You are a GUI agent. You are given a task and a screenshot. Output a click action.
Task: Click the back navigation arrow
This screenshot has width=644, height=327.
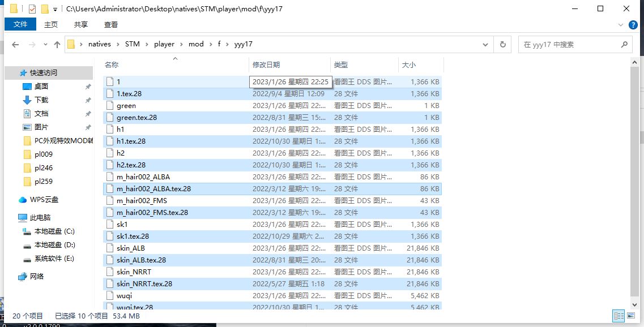tap(15, 44)
